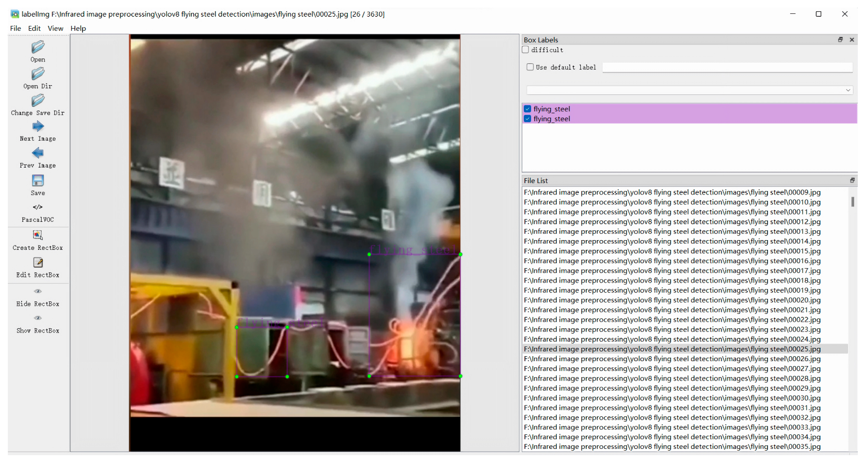Open the View menu
Viewport: 868px width, 463px height.
55,28
